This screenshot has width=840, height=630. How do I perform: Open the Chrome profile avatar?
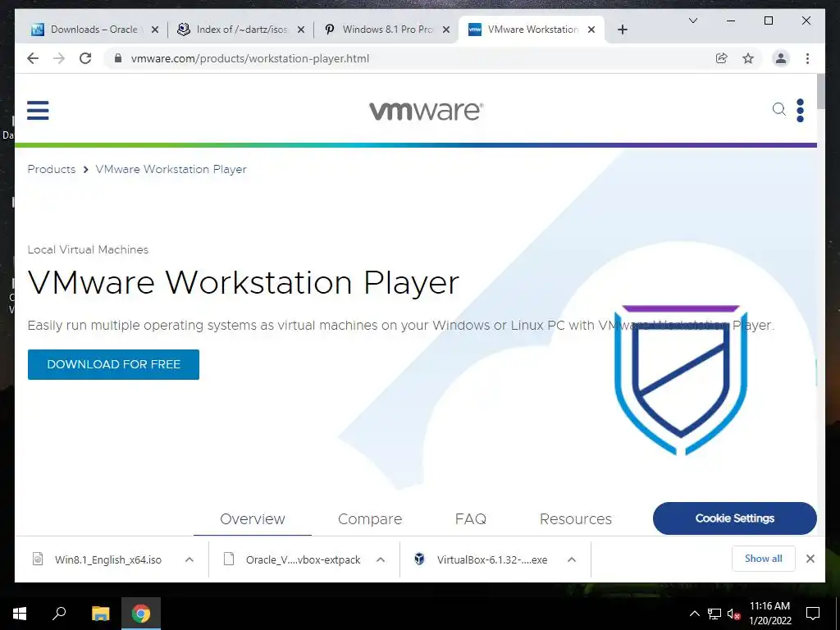781,58
